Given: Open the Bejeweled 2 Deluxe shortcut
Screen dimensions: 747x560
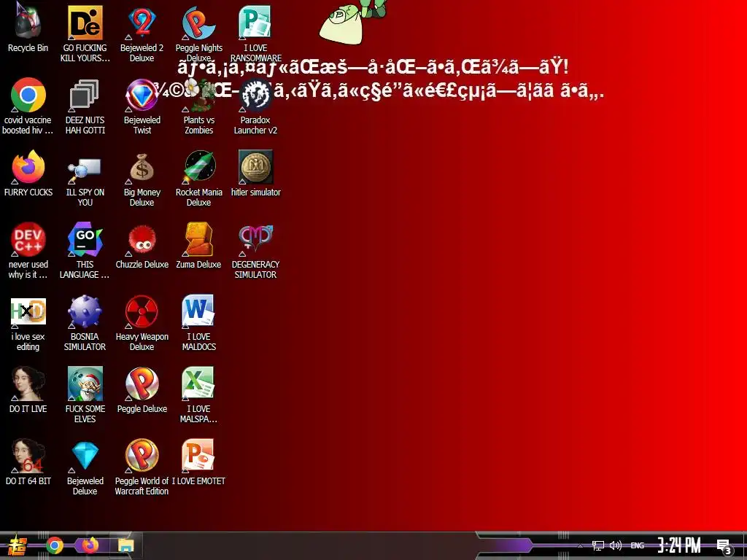Looking at the screenshot, I should pyautogui.click(x=142, y=32).
